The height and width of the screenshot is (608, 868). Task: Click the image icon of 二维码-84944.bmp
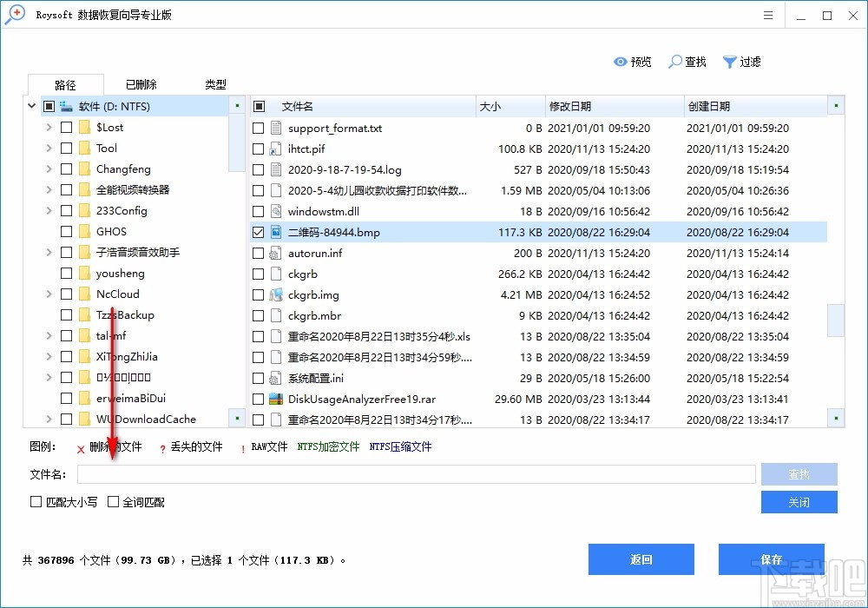click(x=278, y=232)
